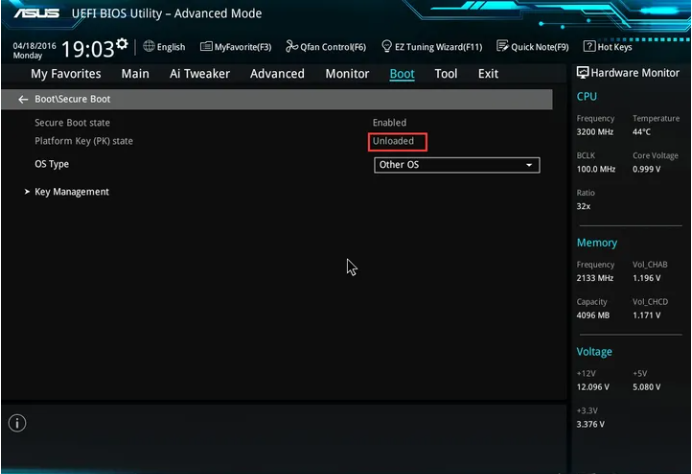Screen dimensions: 692x474
Task: Open the settings gear next to the clock
Action: tap(122, 43)
